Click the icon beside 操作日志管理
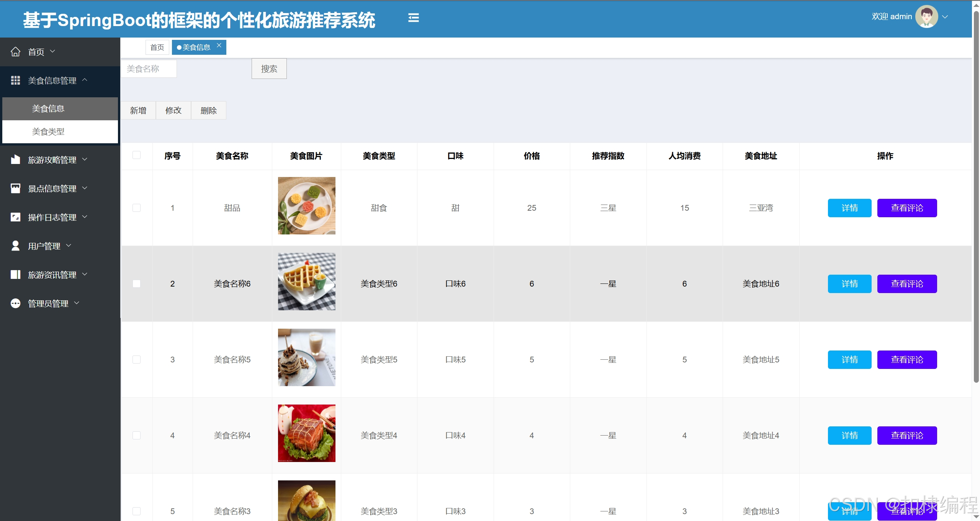Screen dimensions: 980x521 coord(15,217)
